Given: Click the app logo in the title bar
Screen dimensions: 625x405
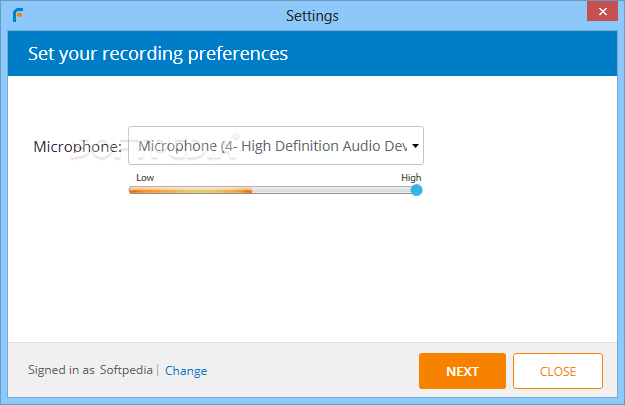Looking at the screenshot, I should point(18,15).
